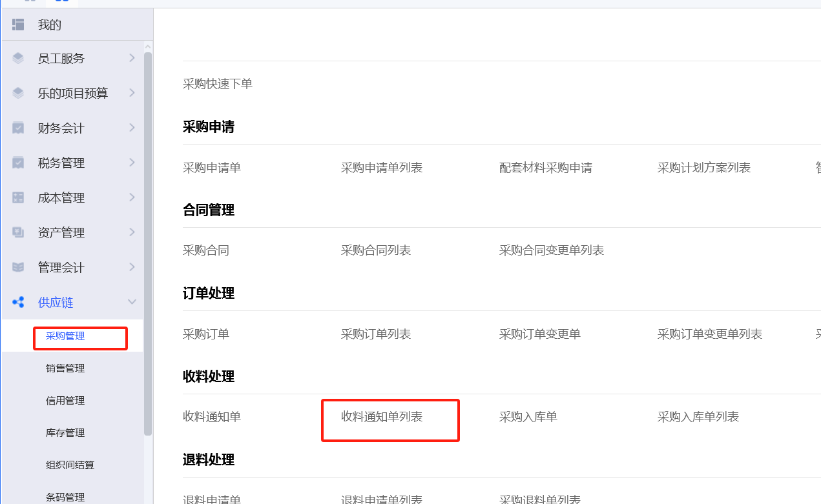Click the 成本管理 icon in sidebar
The image size is (821, 504).
point(18,198)
